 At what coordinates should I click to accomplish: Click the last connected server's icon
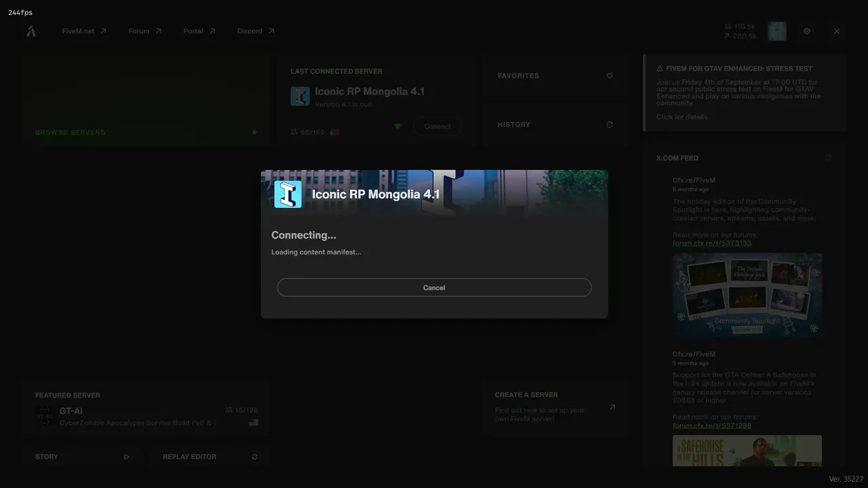tap(300, 96)
